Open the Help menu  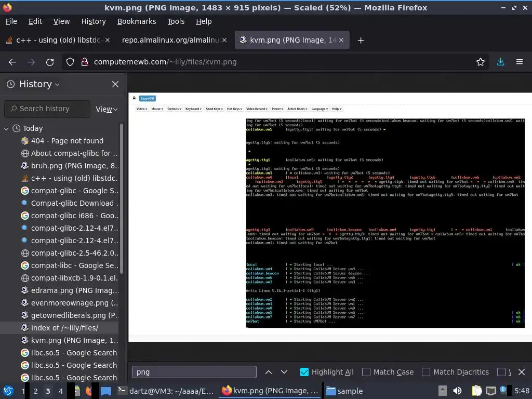pos(204,21)
